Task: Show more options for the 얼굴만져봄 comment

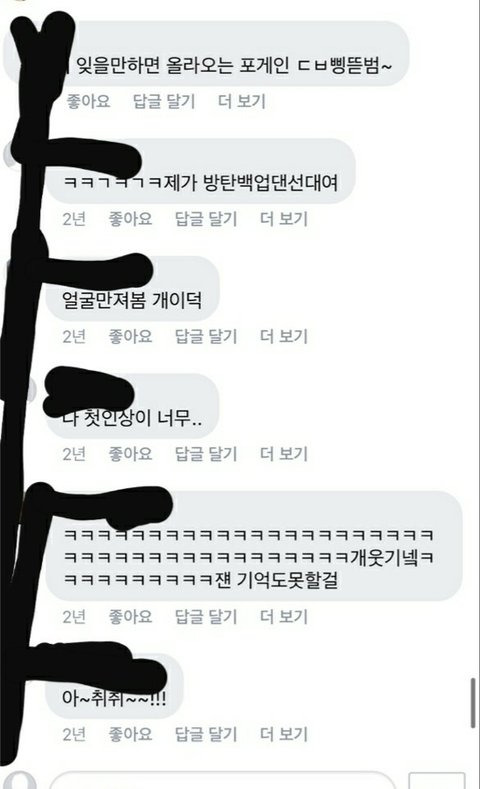Action: pyautogui.click(x=284, y=336)
